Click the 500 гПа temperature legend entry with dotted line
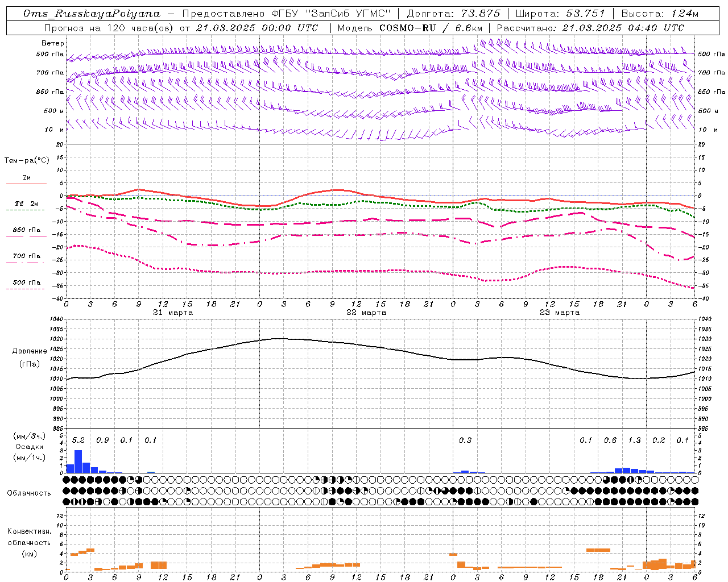The height and width of the screenshot is (582, 728). [x=27, y=282]
